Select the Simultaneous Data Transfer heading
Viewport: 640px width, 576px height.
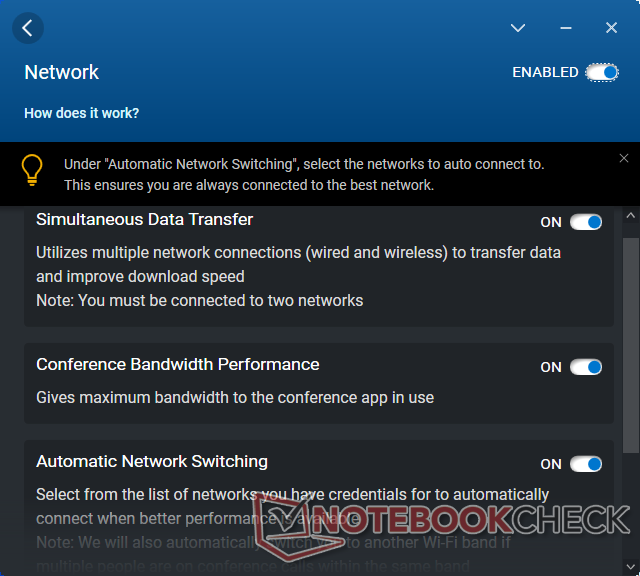click(144, 219)
